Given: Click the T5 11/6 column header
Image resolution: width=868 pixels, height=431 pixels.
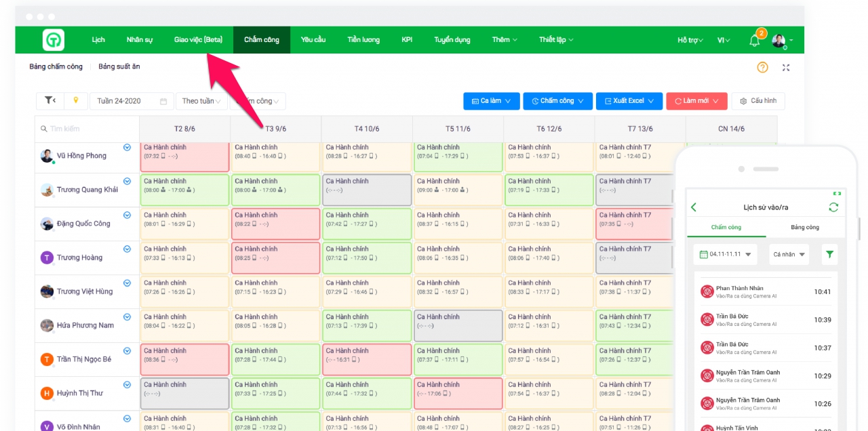Looking at the screenshot, I should click(x=458, y=129).
